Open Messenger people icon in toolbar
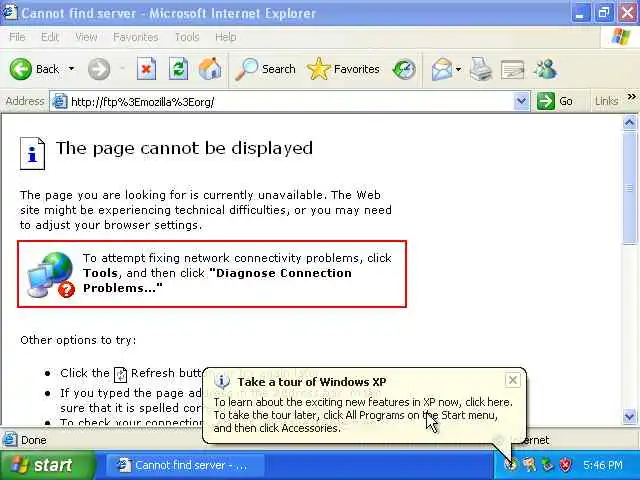This screenshot has height=480, width=640. point(544,69)
